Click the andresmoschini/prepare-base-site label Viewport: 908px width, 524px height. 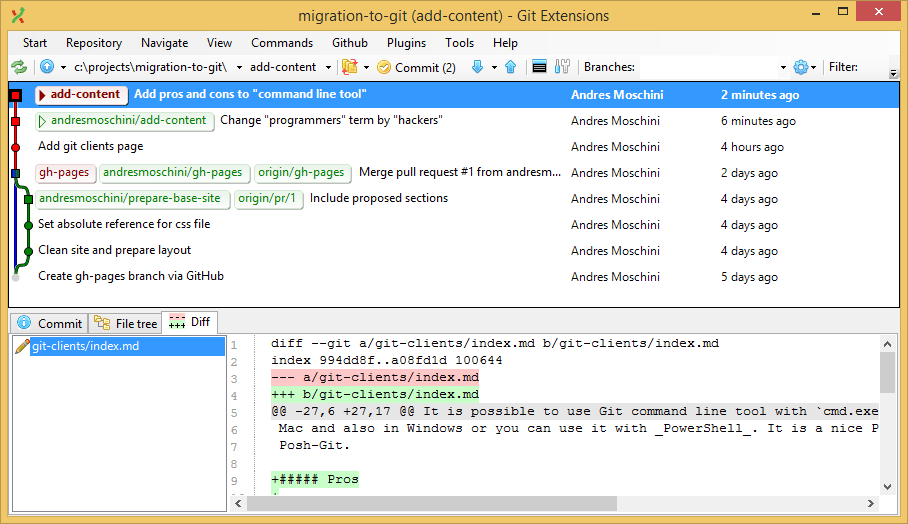[131, 199]
